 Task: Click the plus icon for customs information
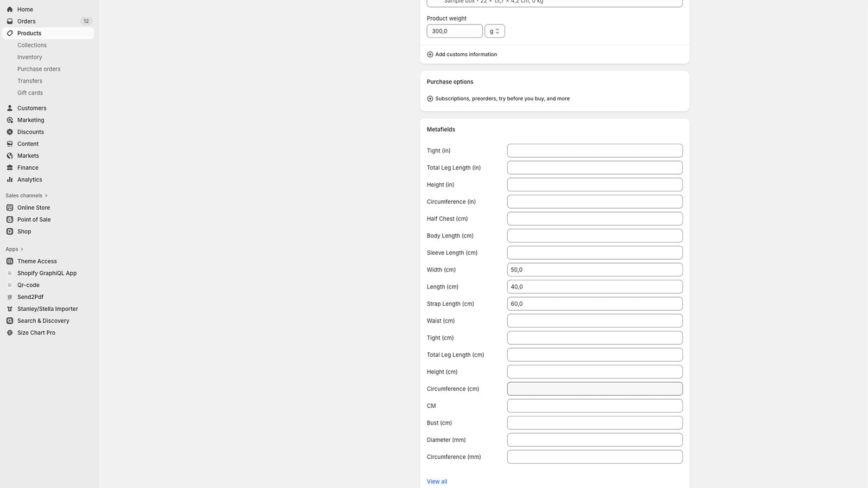[430, 54]
